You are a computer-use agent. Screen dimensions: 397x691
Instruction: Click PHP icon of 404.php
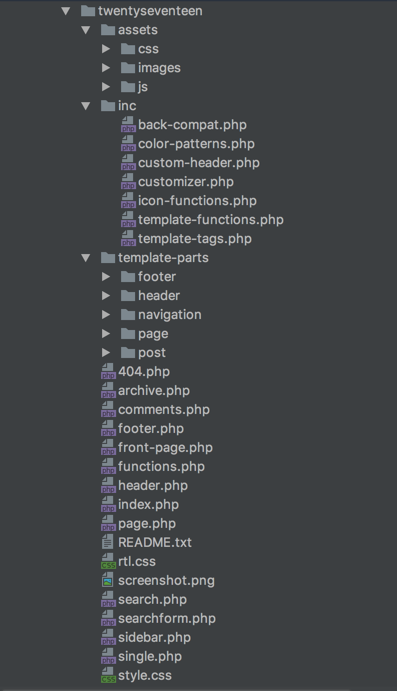(108, 372)
